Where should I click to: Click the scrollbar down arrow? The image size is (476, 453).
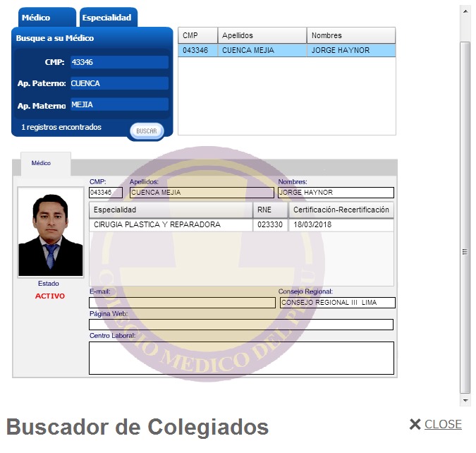[x=465, y=400]
